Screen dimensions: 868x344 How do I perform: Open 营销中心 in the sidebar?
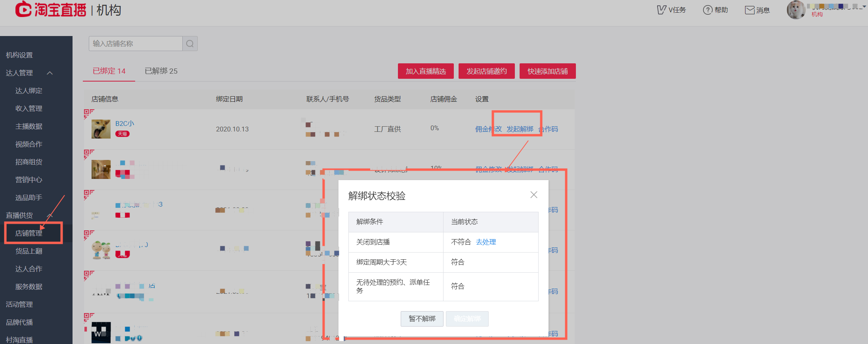(29, 180)
